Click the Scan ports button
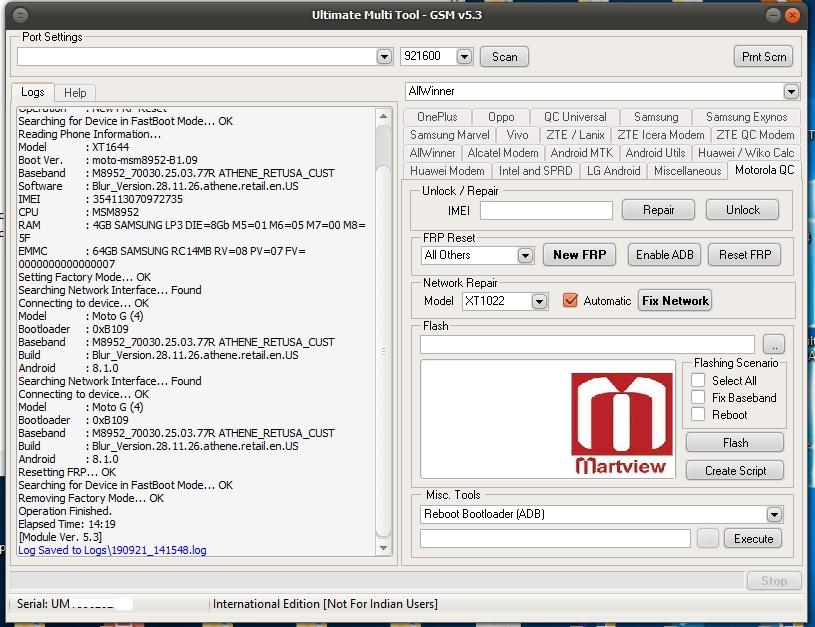Screen dimensions: 815x627 point(504,57)
